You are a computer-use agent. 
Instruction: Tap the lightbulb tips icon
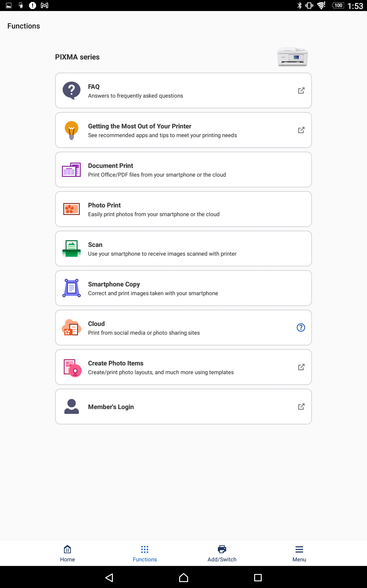coord(71,130)
